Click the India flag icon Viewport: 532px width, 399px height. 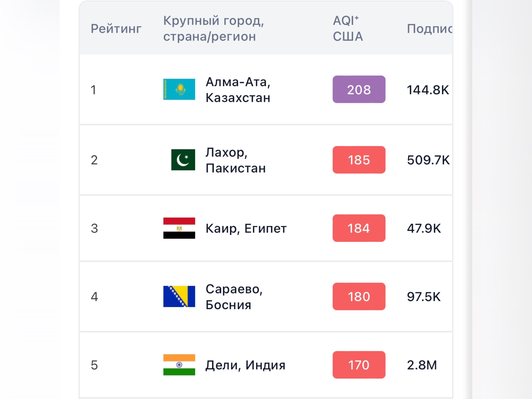(x=179, y=365)
